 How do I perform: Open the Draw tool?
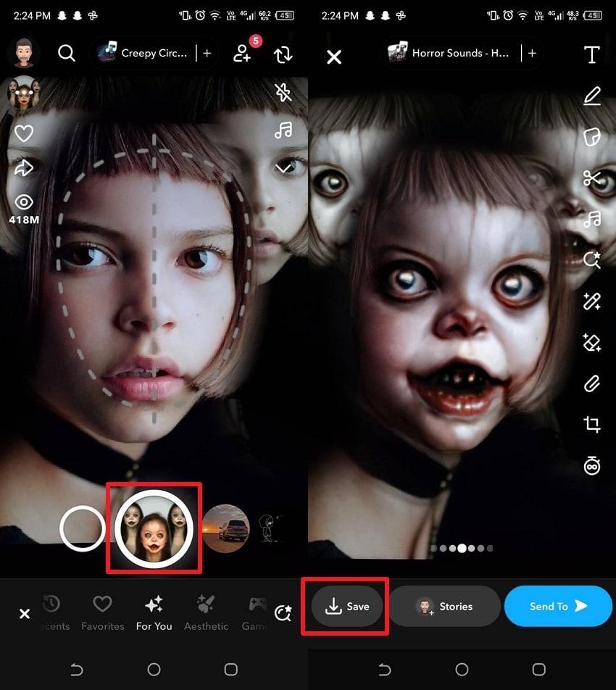[593, 96]
